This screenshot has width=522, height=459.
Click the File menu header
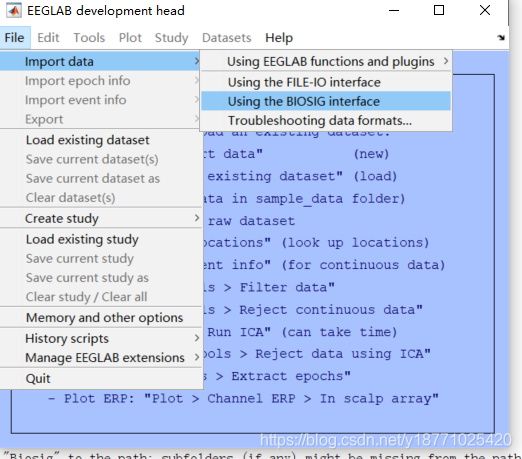pyautogui.click(x=14, y=38)
